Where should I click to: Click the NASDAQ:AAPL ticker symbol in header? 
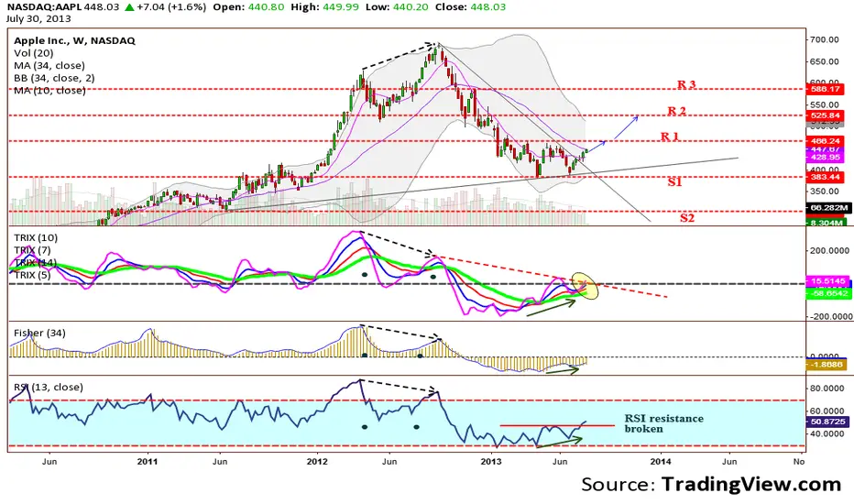coord(44,7)
